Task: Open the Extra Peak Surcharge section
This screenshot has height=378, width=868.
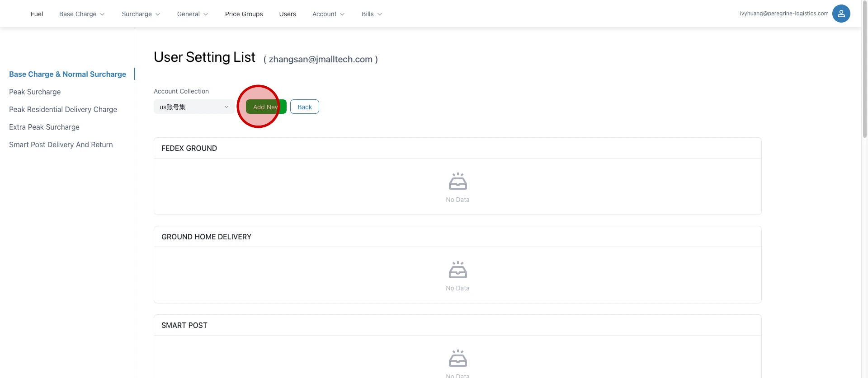Action: (x=44, y=127)
